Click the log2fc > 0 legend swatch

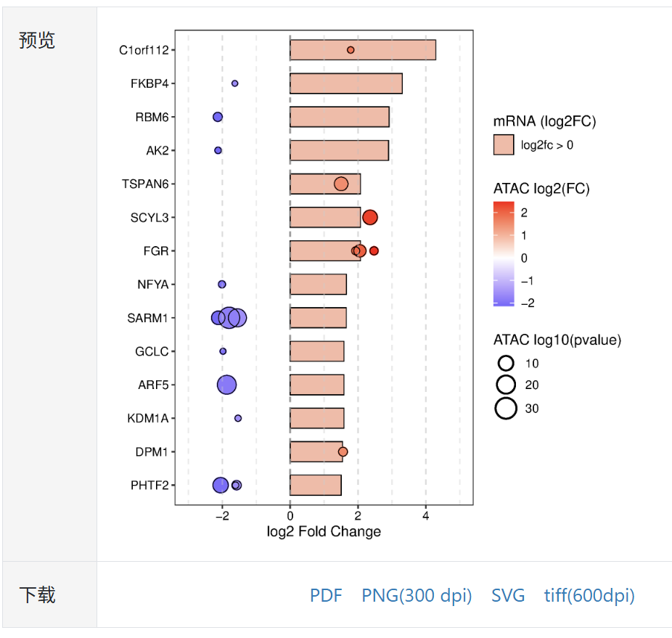coord(504,144)
